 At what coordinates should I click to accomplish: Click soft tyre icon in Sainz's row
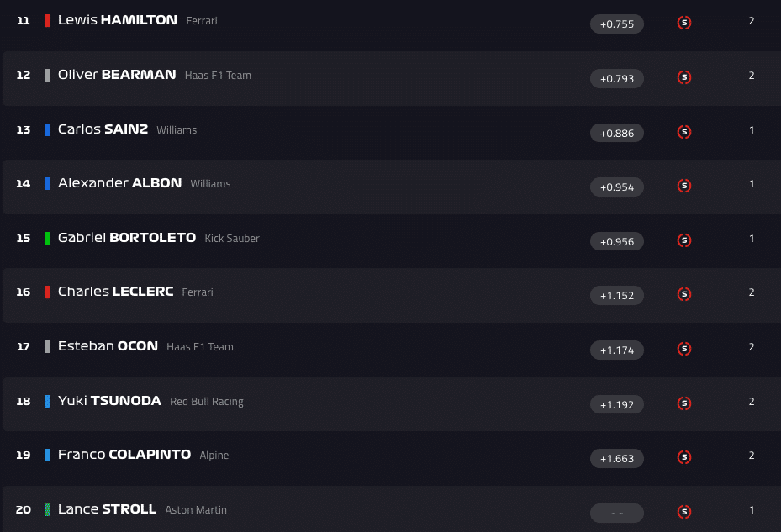pos(684,132)
